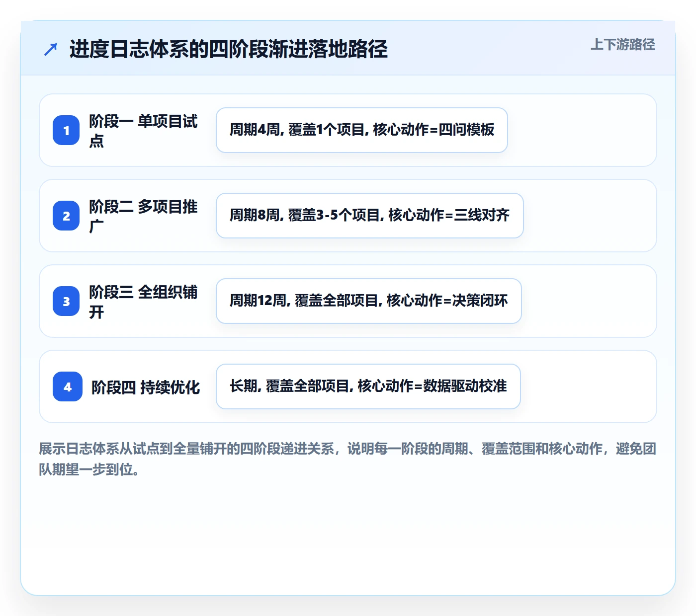The width and height of the screenshot is (696, 616).
Task: Click the title 进度日志体系的四阶段渐进落地路径
Action: pyautogui.click(x=228, y=49)
